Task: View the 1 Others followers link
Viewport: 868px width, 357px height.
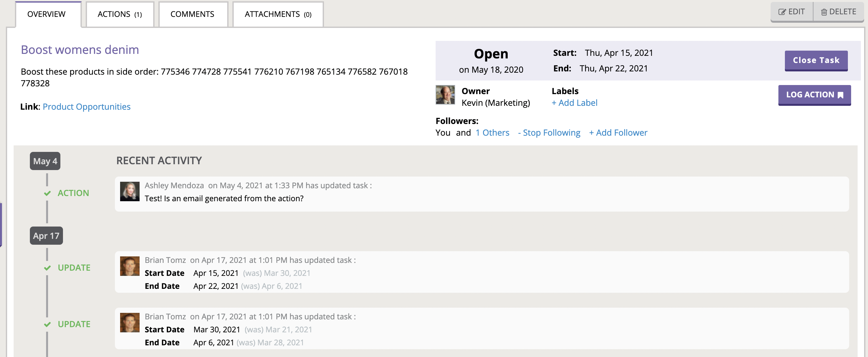Action: [492, 133]
